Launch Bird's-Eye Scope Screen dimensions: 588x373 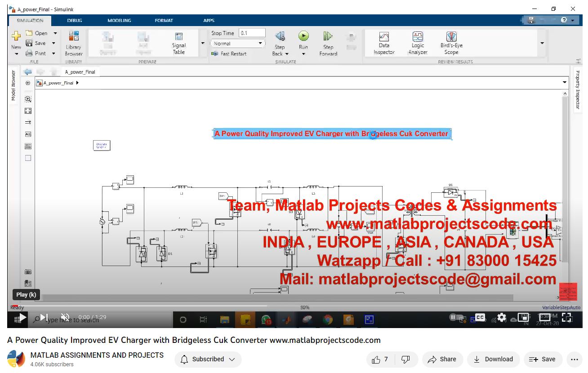tap(451, 37)
